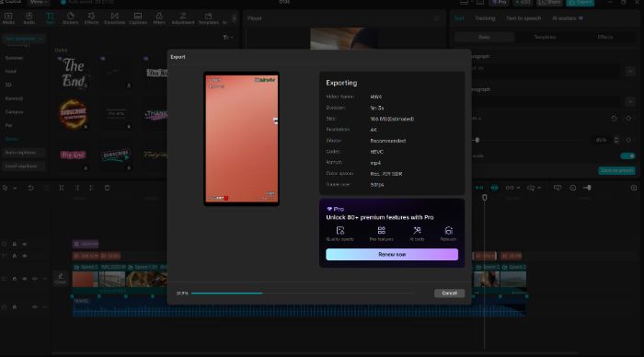The width and height of the screenshot is (644, 357).
Task: Click the Export button in title bar
Action: (581, 3)
